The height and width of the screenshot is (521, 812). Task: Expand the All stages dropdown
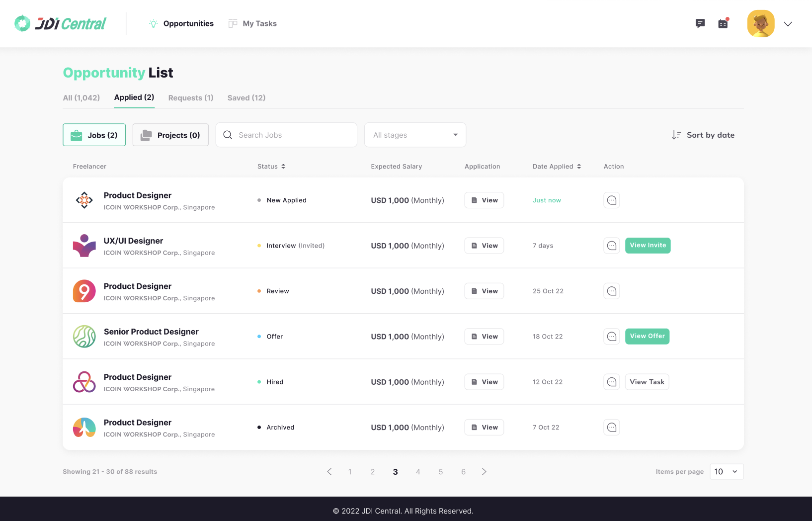pyautogui.click(x=415, y=135)
